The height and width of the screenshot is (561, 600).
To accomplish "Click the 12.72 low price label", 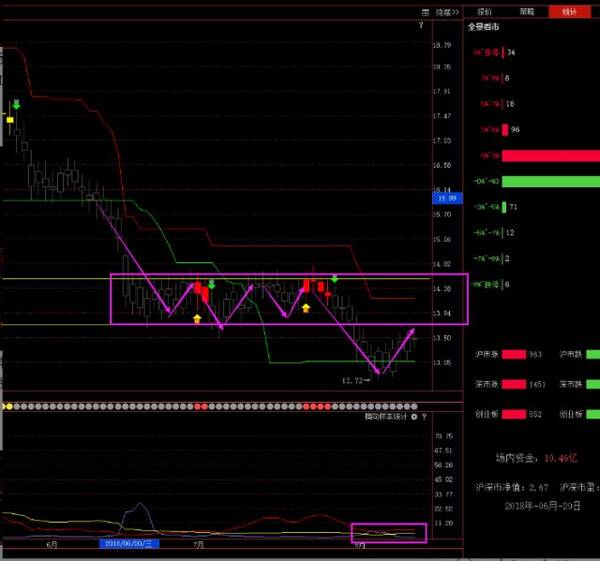I will pos(352,381).
